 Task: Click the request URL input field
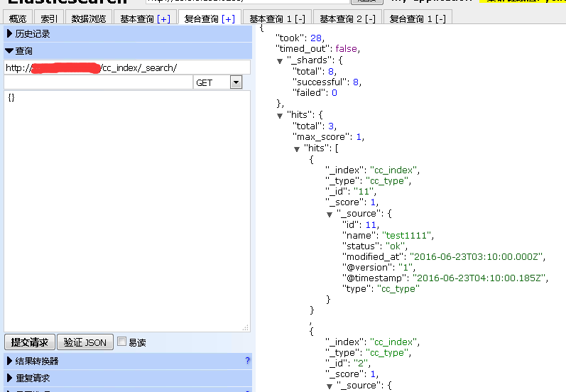tap(127, 68)
